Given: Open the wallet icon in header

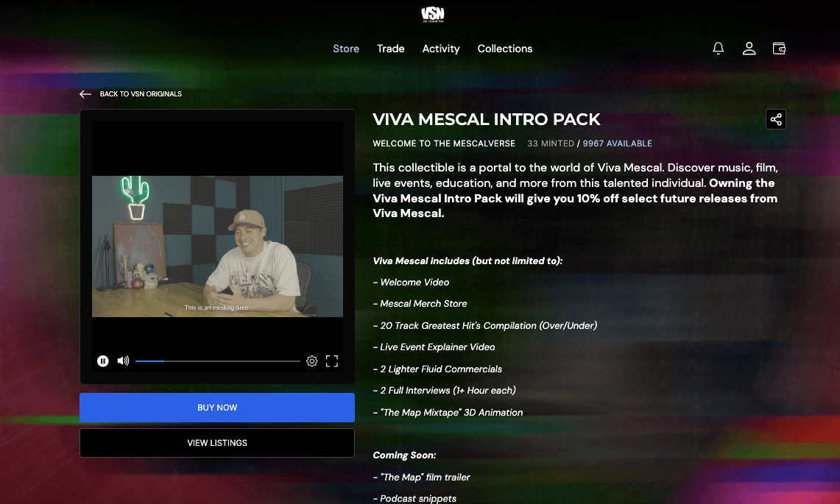Looking at the screenshot, I should pyautogui.click(x=779, y=49).
